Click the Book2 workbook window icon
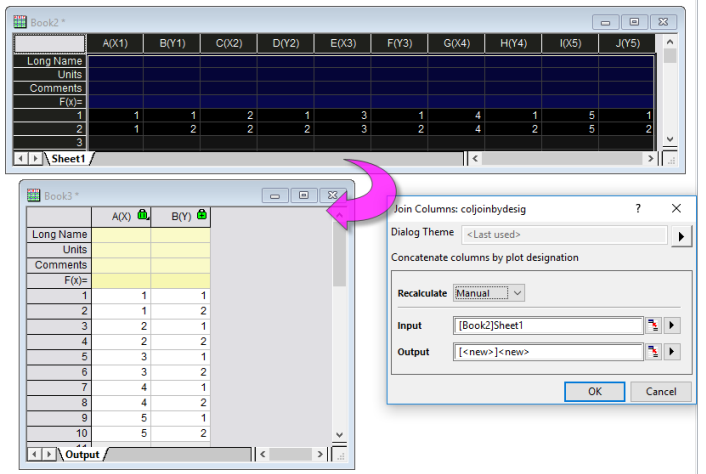This screenshot has height=474, width=706. coord(20,18)
